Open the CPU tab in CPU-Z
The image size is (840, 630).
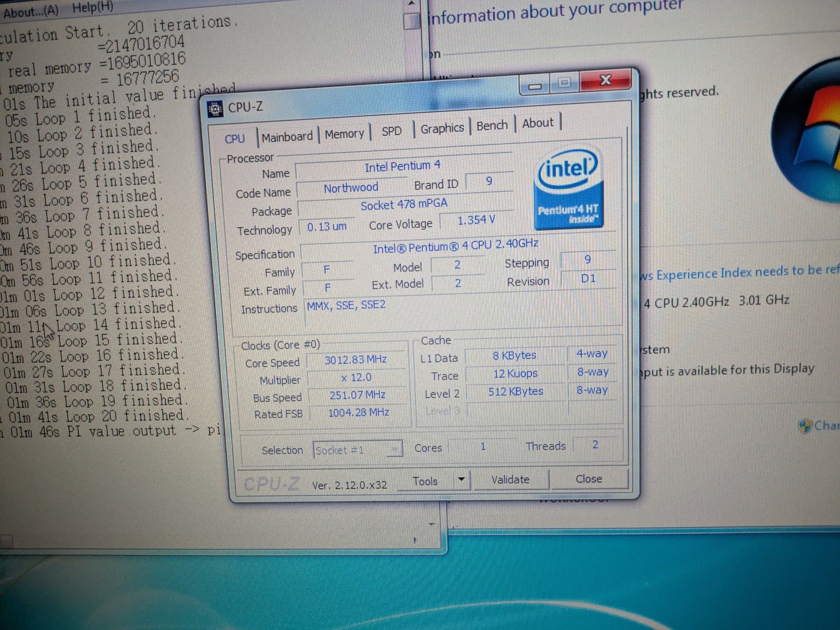[235, 139]
